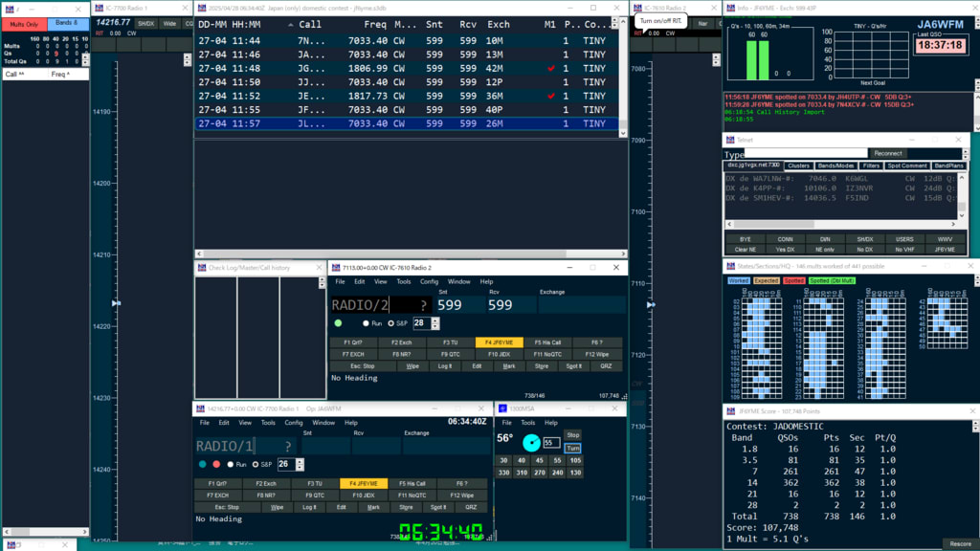Click the Telnet Type command input field

[x=806, y=153]
